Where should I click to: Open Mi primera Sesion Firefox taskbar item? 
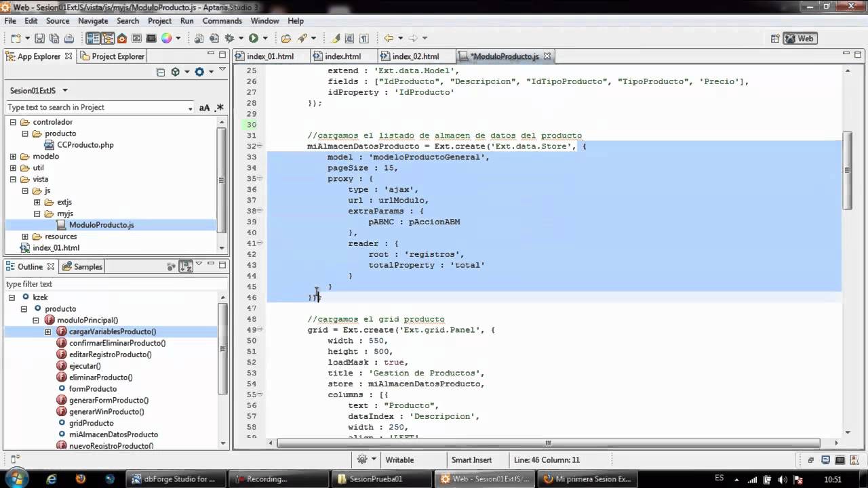point(586,479)
